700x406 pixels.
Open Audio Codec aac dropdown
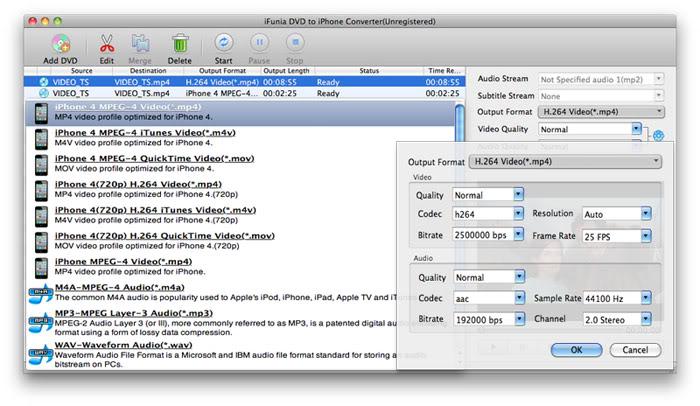[x=489, y=298]
